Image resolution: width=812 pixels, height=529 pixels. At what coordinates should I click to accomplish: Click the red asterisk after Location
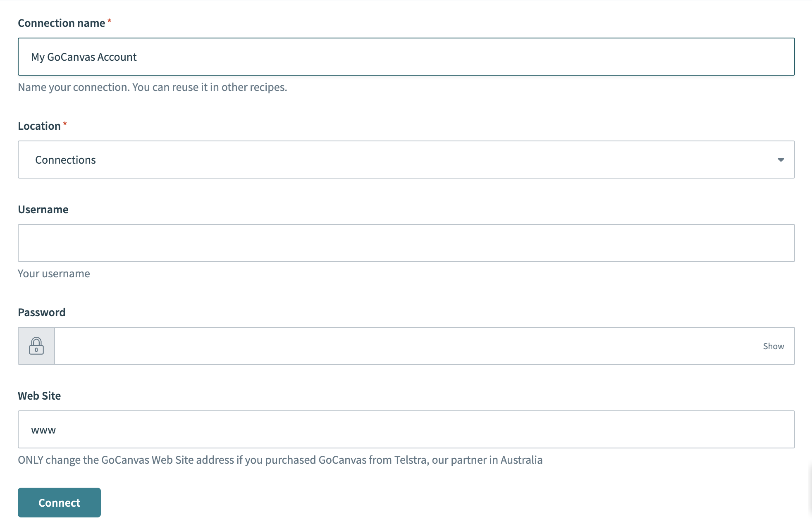pos(65,124)
